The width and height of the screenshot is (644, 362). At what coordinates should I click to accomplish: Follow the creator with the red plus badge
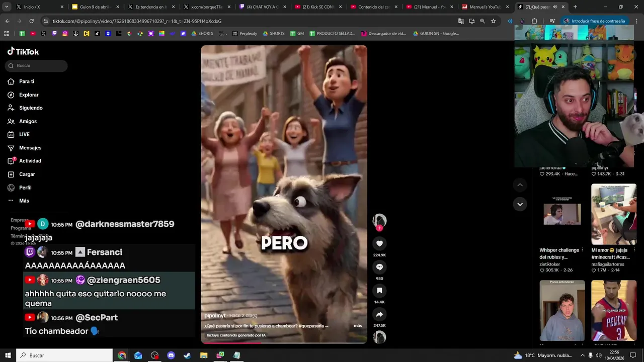click(x=379, y=228)
